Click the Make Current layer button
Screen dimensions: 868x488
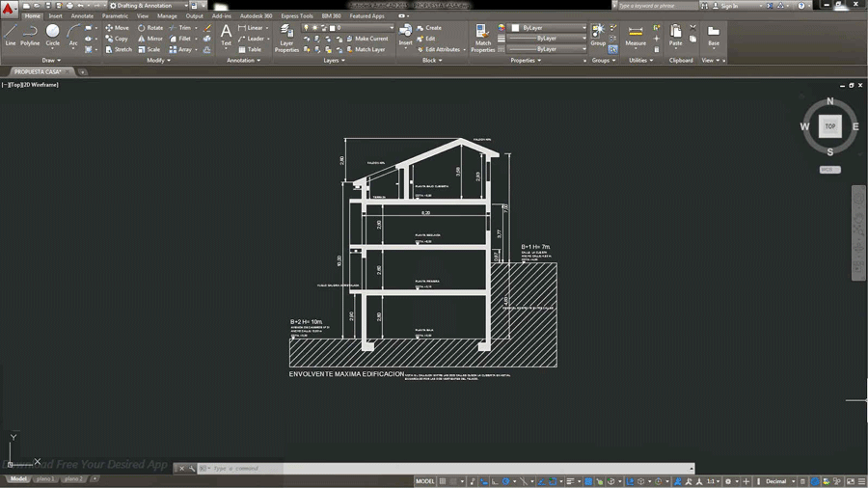[367, 39]
